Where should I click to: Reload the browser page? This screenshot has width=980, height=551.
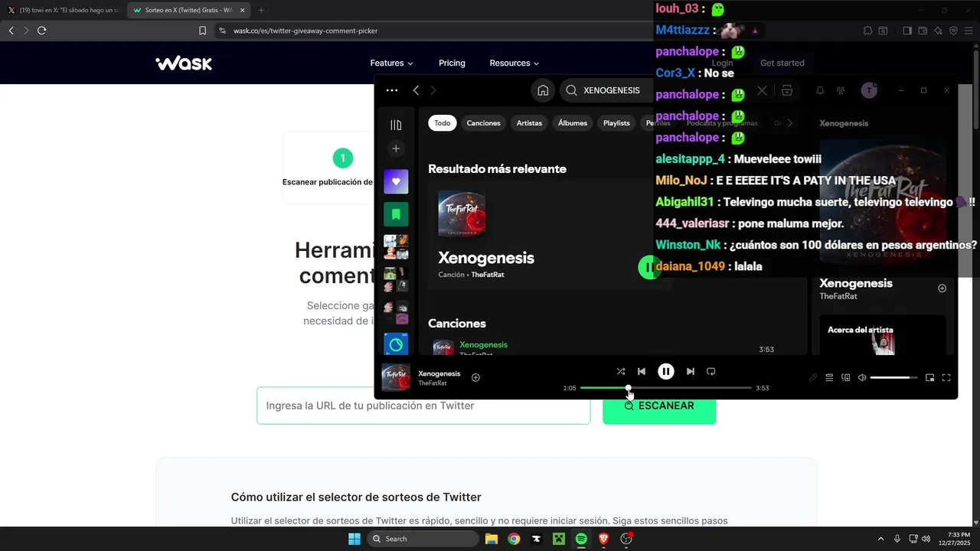pyautogui.click(x=41, y=31)
